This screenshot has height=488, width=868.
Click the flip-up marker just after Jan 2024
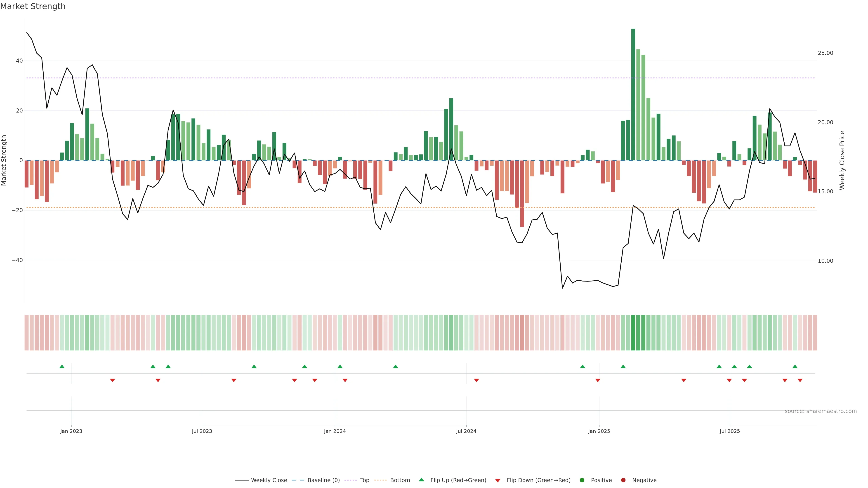point(340,366)
